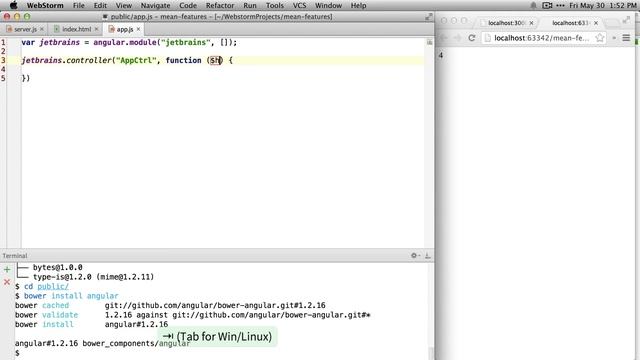Image resolution: width=640 pixels, height=360 pixels.
Task: Open the browser hamburger menu
Action: 626,38
